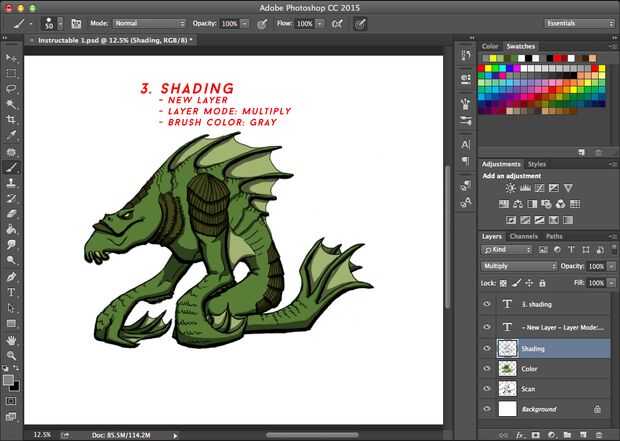Select the Hand tool
Image resolution: width=620 pixels, height=441 pixels.
pos(11,339)
